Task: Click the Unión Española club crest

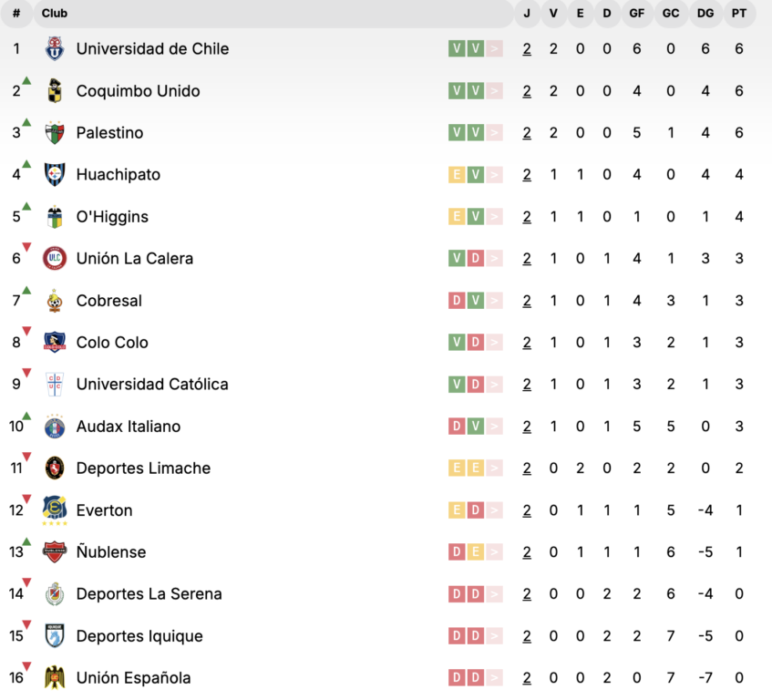Action: click(55, 678)
